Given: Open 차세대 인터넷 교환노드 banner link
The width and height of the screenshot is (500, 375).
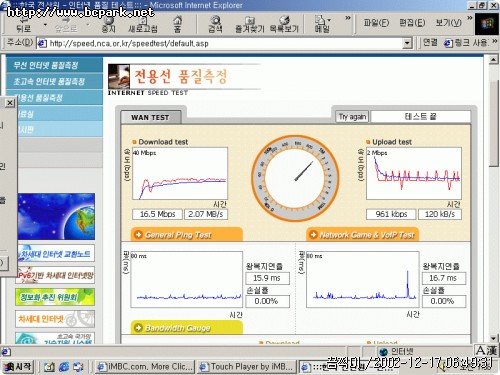Looking at the screenshot, I should pos(56,253).
